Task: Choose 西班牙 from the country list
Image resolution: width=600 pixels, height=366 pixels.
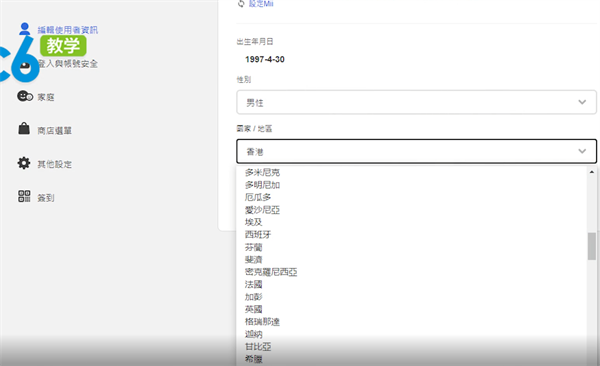Action: (x=258, y=234)
